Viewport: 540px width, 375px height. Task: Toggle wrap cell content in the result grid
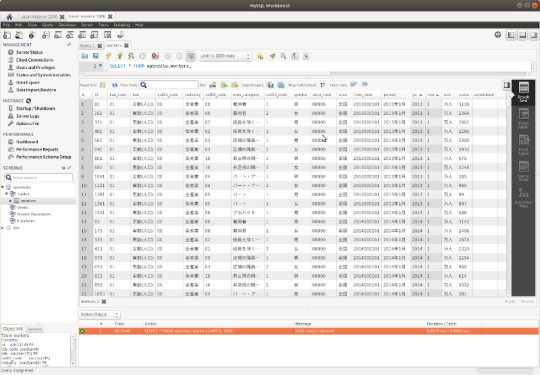[x=322, y=85]
